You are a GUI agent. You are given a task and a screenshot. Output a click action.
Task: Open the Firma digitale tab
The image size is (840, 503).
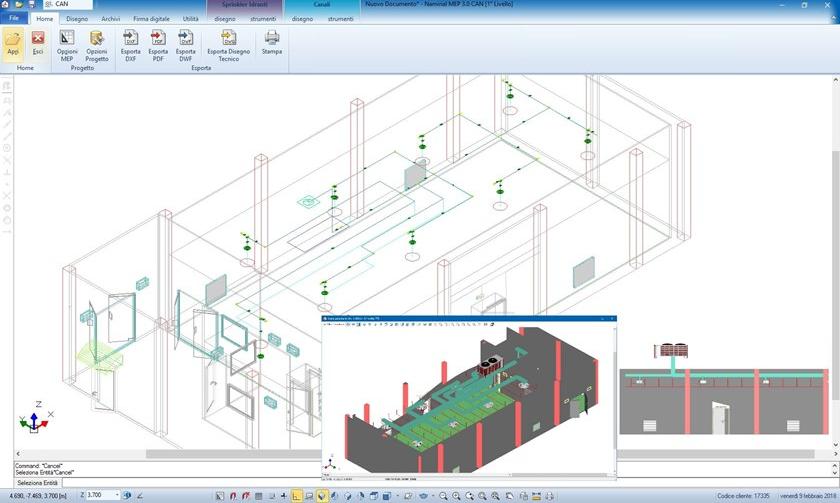[151, 18]
